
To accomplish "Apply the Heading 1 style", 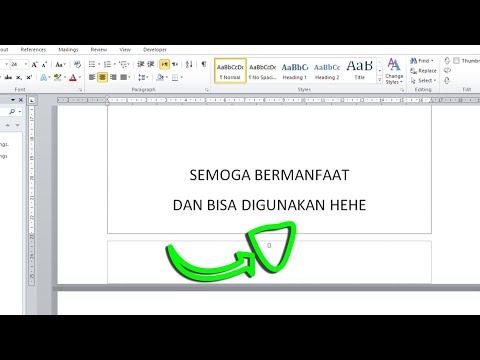I will [295, 71].
